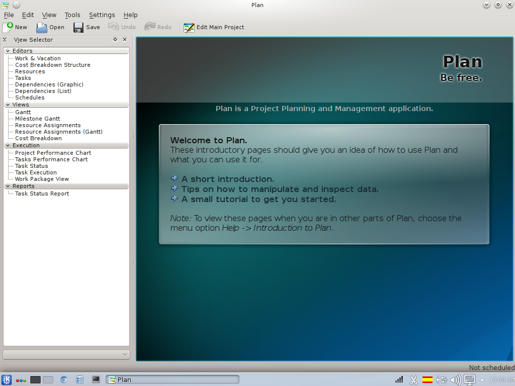Open the Help menu

(x=130, y=15)
